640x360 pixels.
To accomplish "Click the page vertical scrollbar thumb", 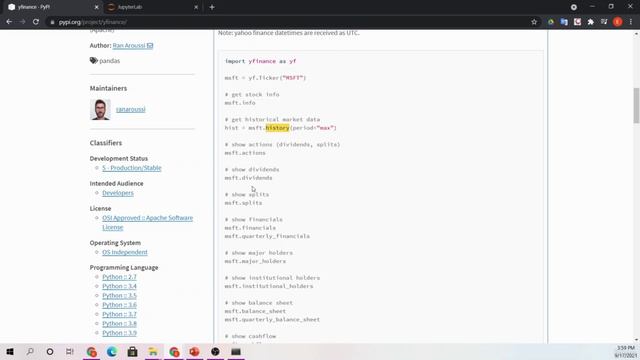I will click(636, 105).
